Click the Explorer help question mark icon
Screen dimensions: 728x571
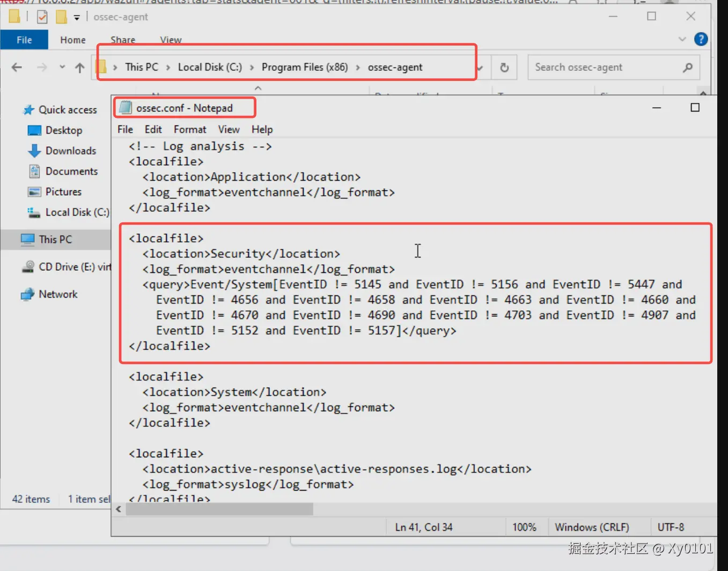[x=701, y=39]
